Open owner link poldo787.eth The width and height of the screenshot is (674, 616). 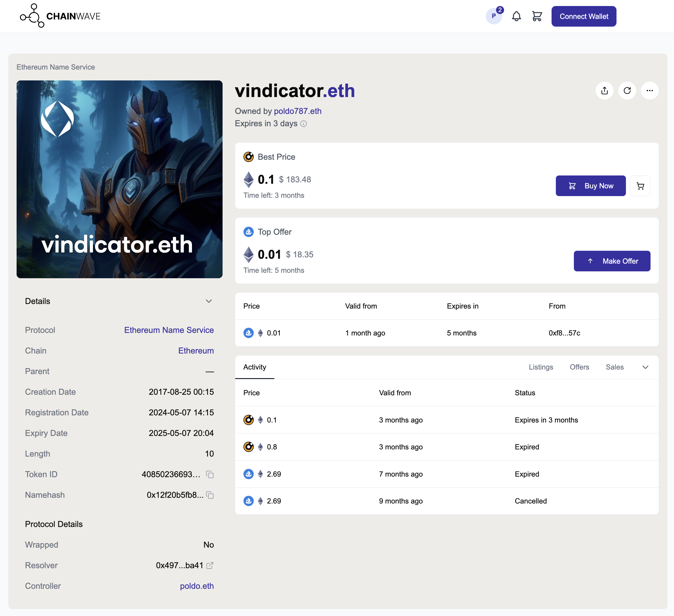pyautogui.click(x=298, y=111)
